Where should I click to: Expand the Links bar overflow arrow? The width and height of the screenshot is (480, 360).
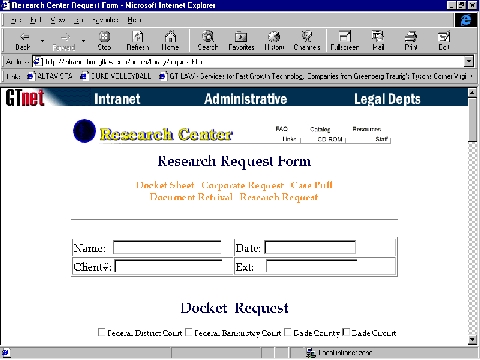pyautogui.click(x=471, y=76)
